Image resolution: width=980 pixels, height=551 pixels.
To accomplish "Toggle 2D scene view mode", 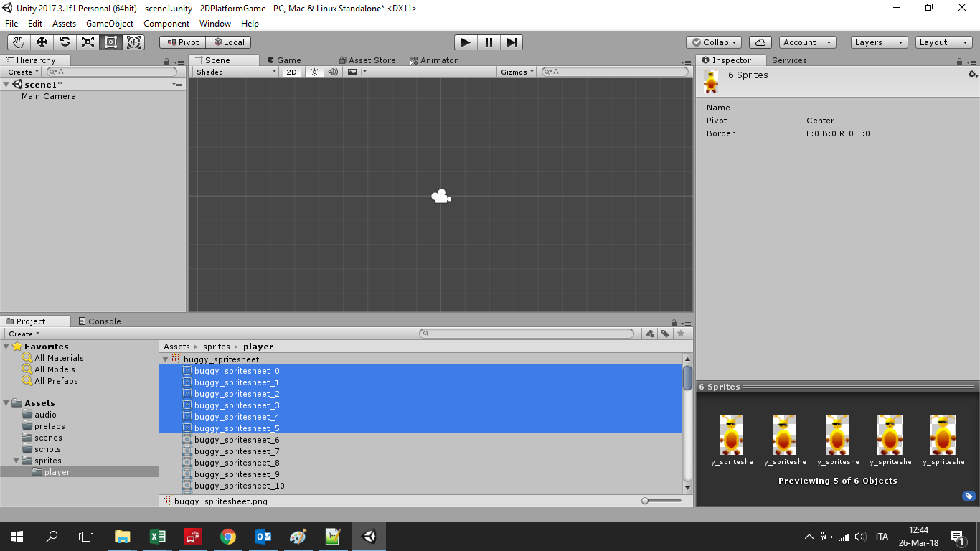I will pos(291,72).
